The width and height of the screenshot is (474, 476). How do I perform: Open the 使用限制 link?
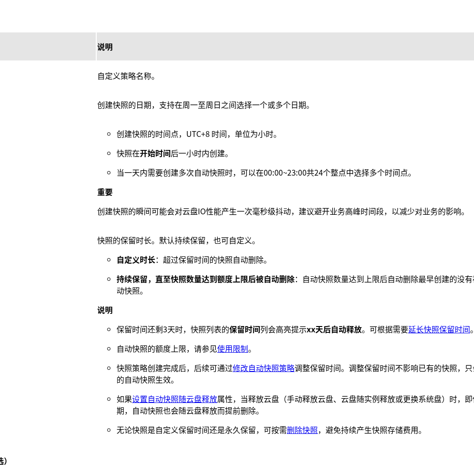[x=233, y=349]
